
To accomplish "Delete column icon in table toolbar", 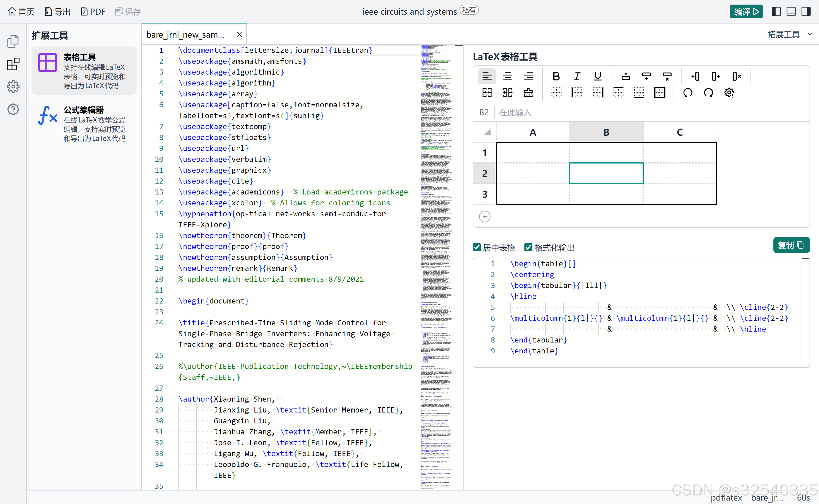I will click(x=736, y=76).
